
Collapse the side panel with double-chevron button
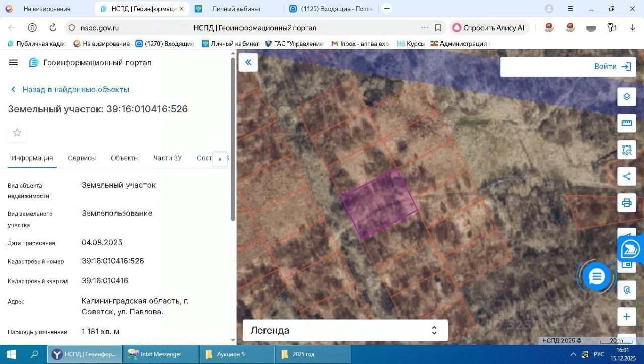click(x=248, y=62)
